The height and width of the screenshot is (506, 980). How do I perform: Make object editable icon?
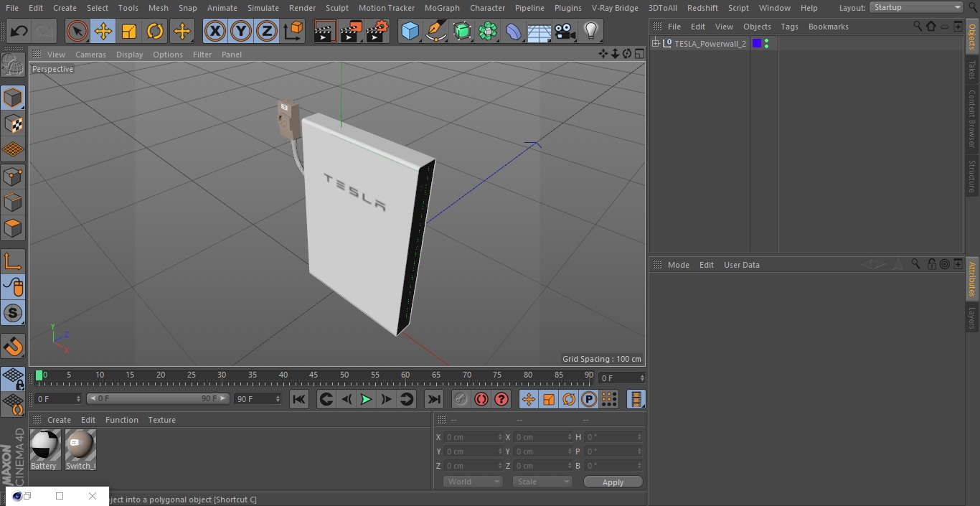13,66
